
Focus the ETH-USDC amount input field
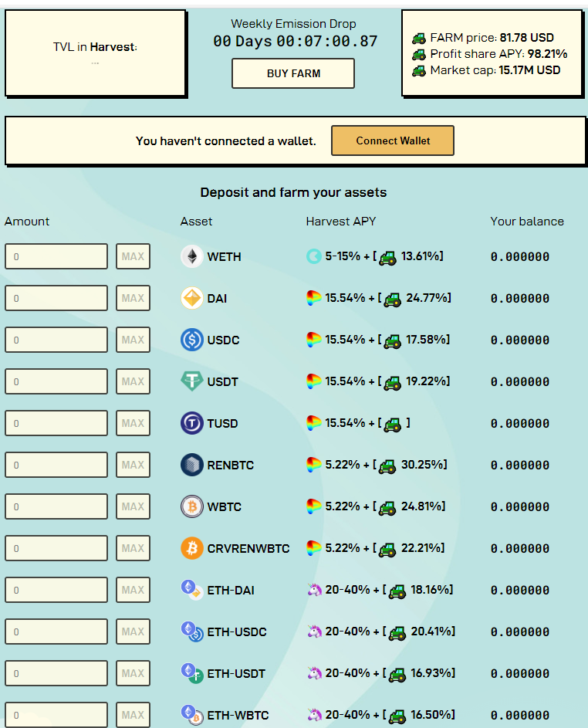56,632
